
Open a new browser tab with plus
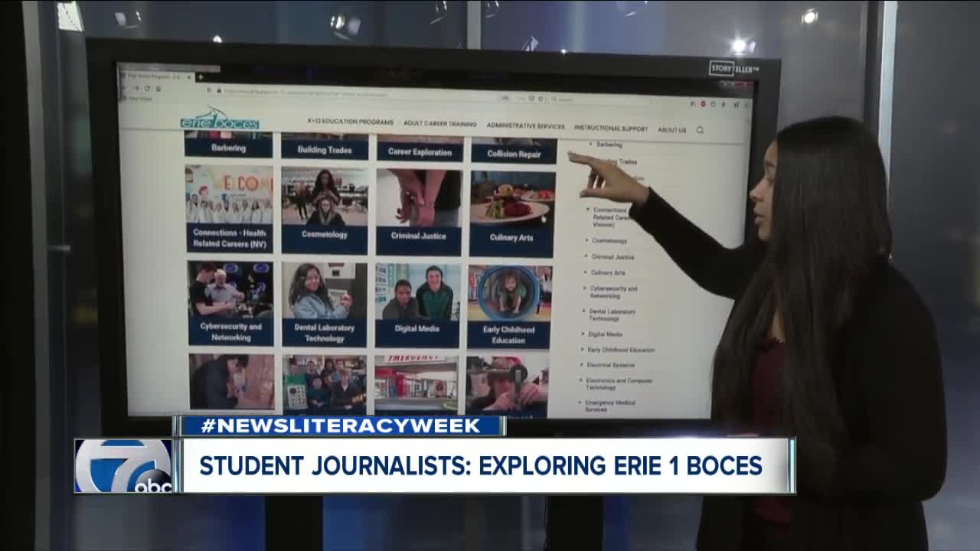201,77
